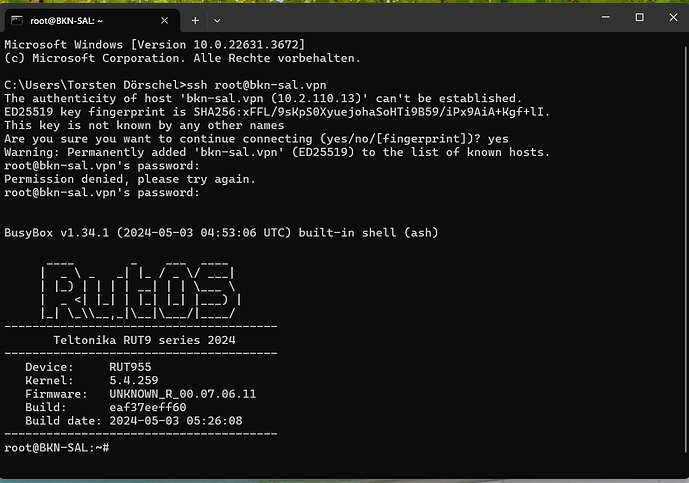The image size is (689, 483).
Task: Click the terminal vertical scrollbar
Action: click(685, 248)
